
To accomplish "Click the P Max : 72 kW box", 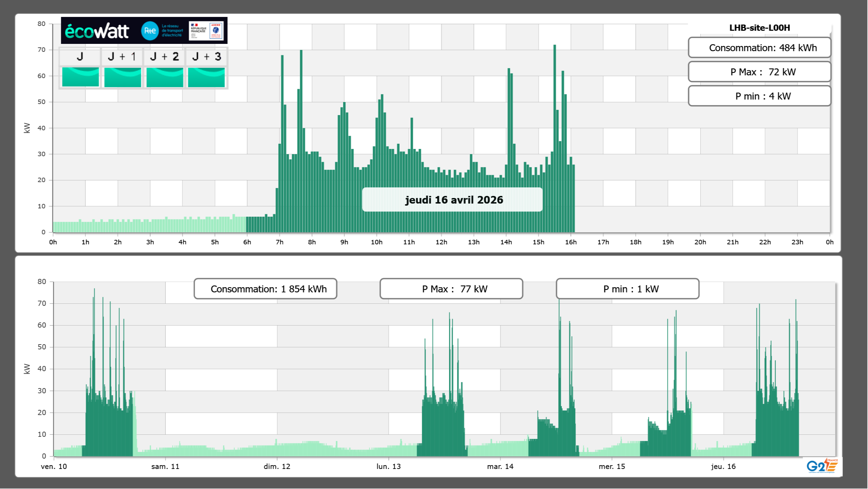I will click(759, 72).
